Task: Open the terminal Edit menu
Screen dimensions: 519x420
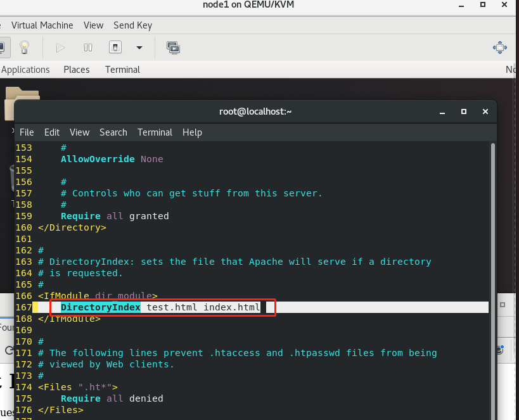Action: (x=52, y=132)
